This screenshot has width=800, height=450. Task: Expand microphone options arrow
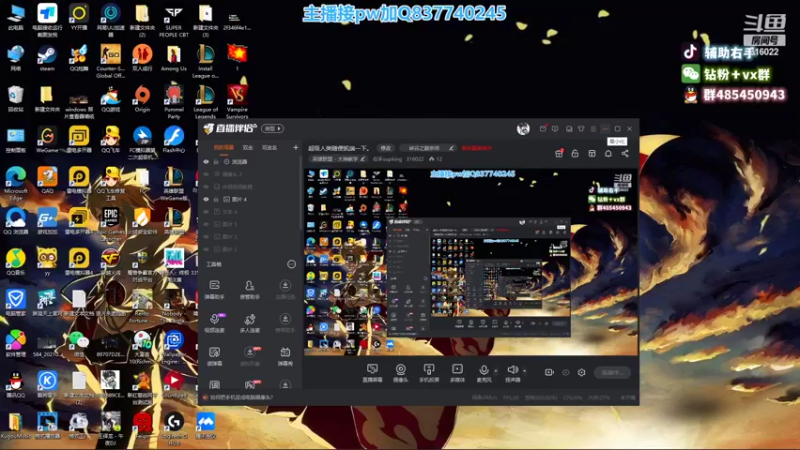point(496,371)
